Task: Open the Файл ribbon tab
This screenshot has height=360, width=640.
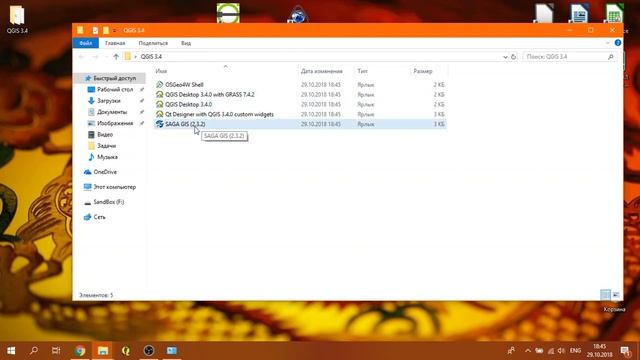Action: coord(86,43)
